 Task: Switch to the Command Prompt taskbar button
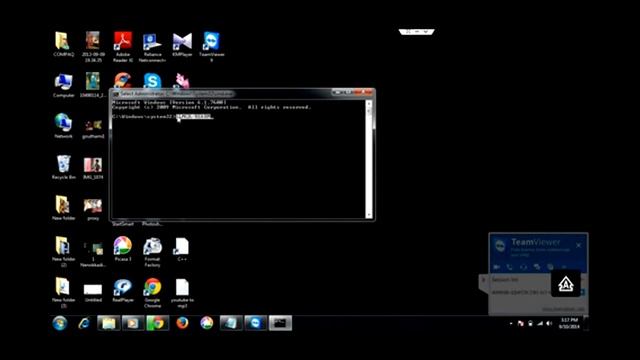tap(280, 323)
